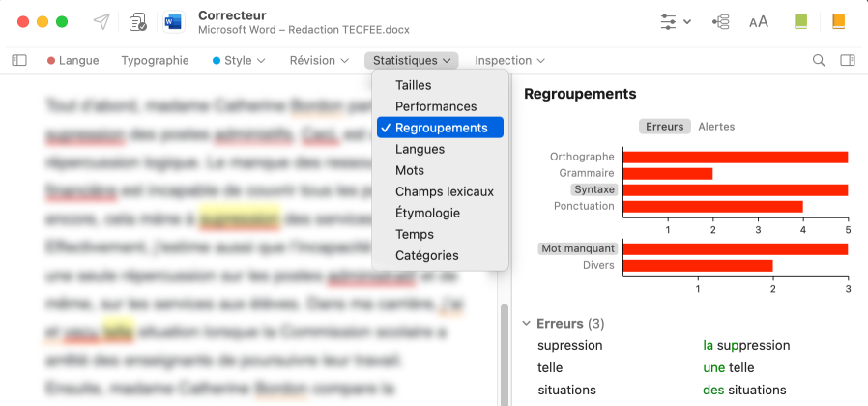868x406 pixels.
Task: Click the document check clipboard icon
Action: tap(137, 21)
